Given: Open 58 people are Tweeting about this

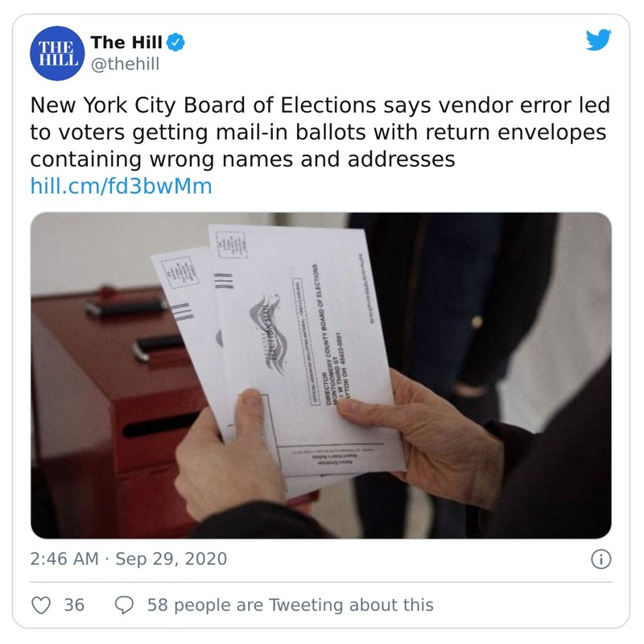Looking at the screenshot, I should 291,605.
